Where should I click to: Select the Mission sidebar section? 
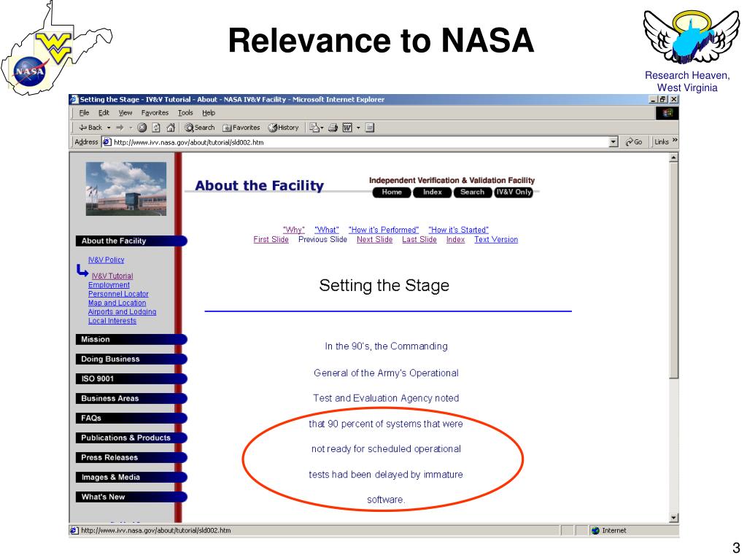(131, 340)
